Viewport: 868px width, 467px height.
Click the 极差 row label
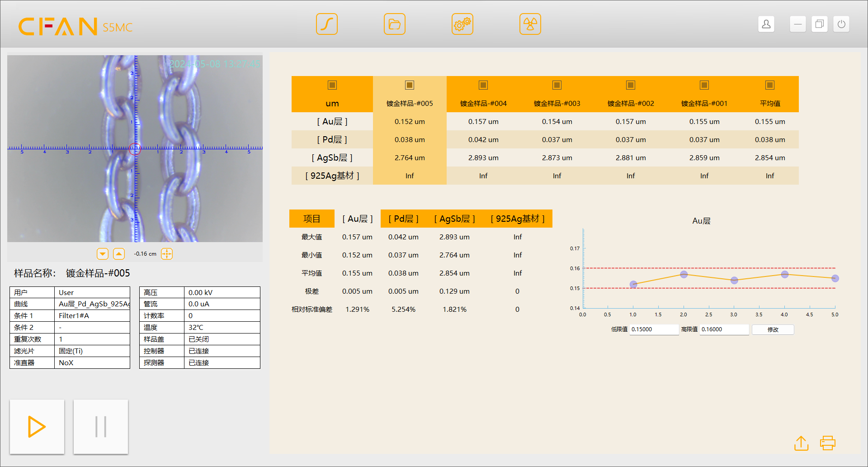click(312, 291)
